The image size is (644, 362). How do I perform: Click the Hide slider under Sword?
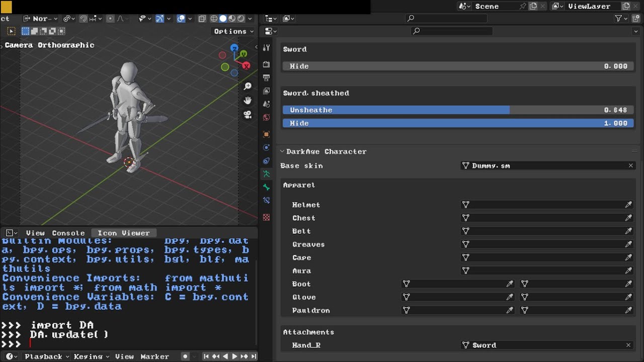click(458, 66)
